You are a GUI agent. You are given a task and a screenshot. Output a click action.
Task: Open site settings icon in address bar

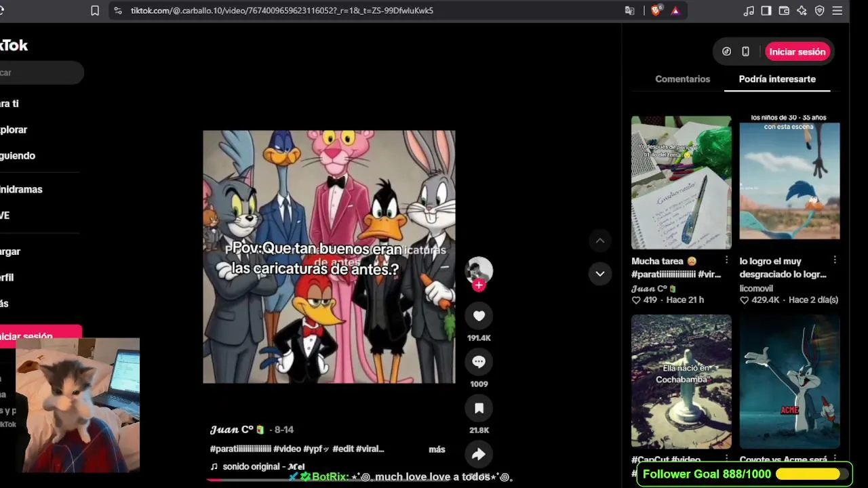point(118,10)
